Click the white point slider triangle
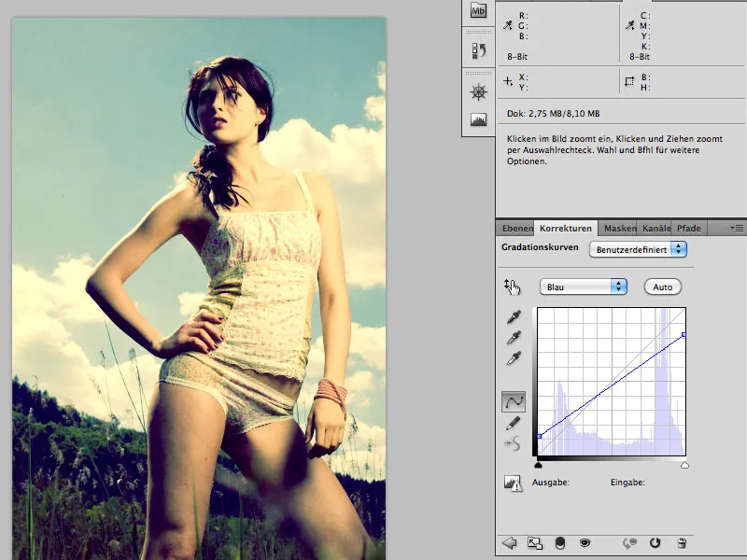This screenshot has width=747, height=560. (x=685, y=464)
